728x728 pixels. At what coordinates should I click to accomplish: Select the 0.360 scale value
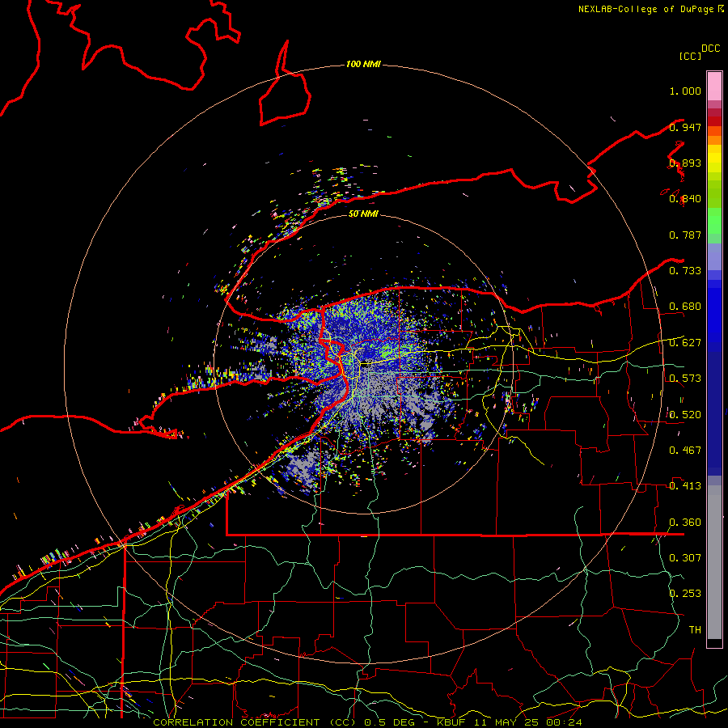click(x=685, y=523)
